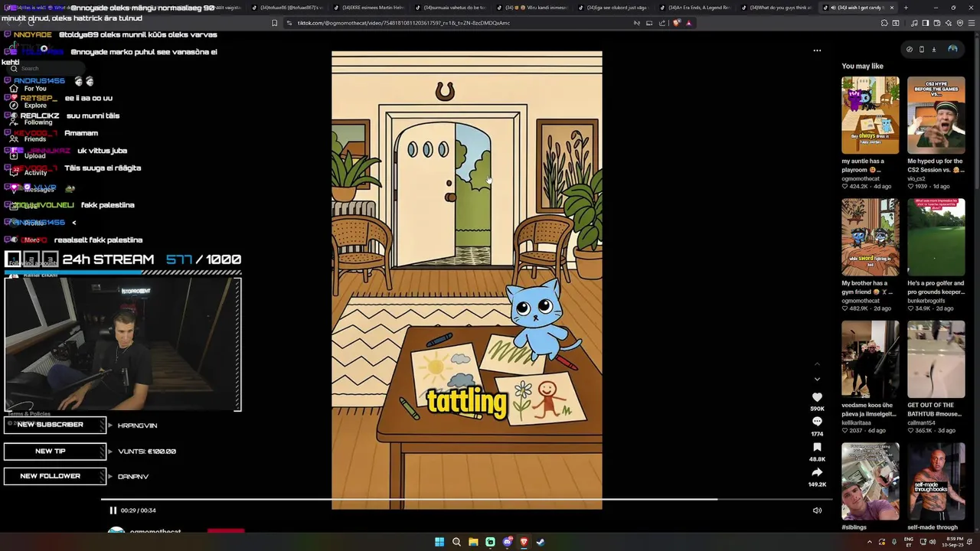Screen dimensions: 980x551
Task: Toggle the browser sidebar panel
Action: pyautogui.click(x=925, y=23)
